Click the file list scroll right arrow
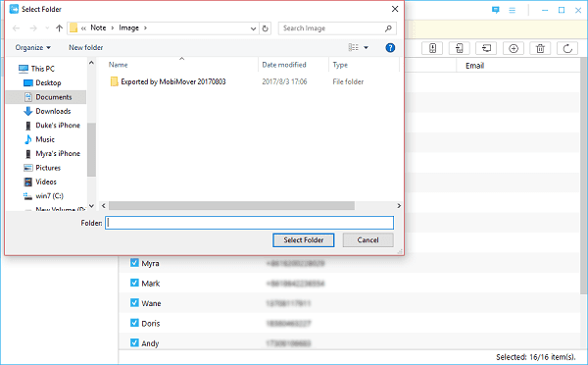Image resolution: width=588 pixels, height=365 pixels. click(x=399, y=206)
